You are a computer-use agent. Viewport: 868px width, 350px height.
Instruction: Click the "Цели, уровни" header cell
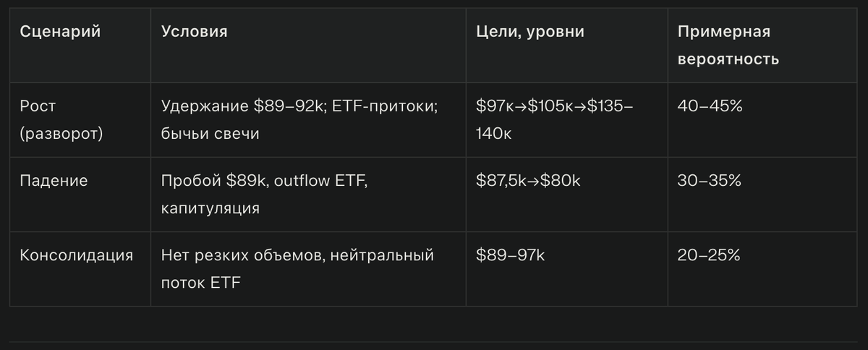pos(530,32)
